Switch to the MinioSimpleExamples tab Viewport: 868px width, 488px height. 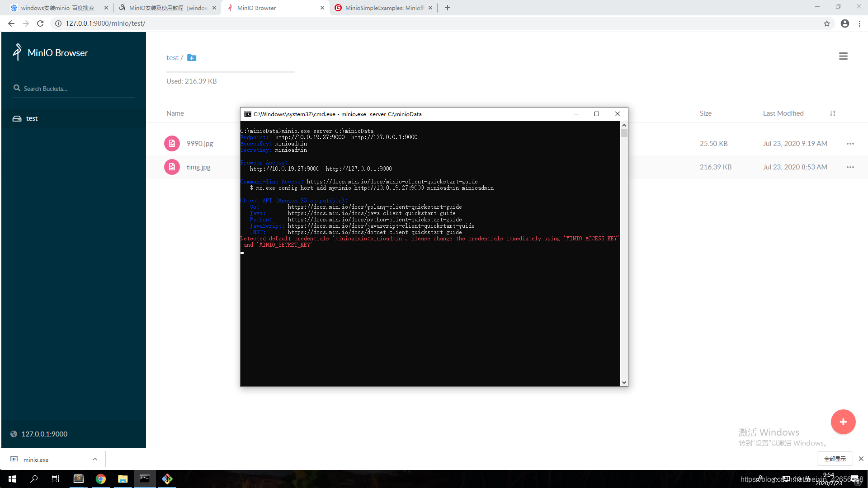pyautogui.click(x=383, y=8)
